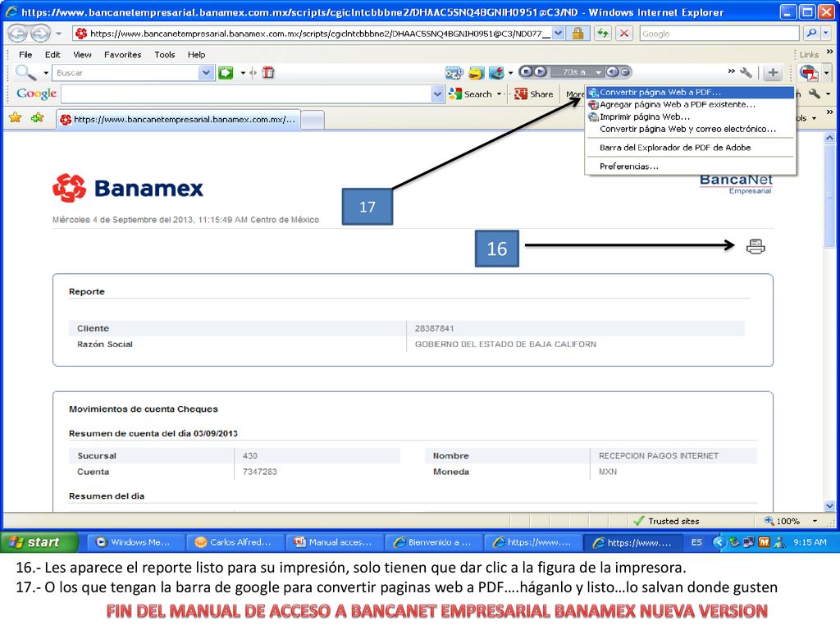
Task: Open the Help menu
Action: click(196, 55)
